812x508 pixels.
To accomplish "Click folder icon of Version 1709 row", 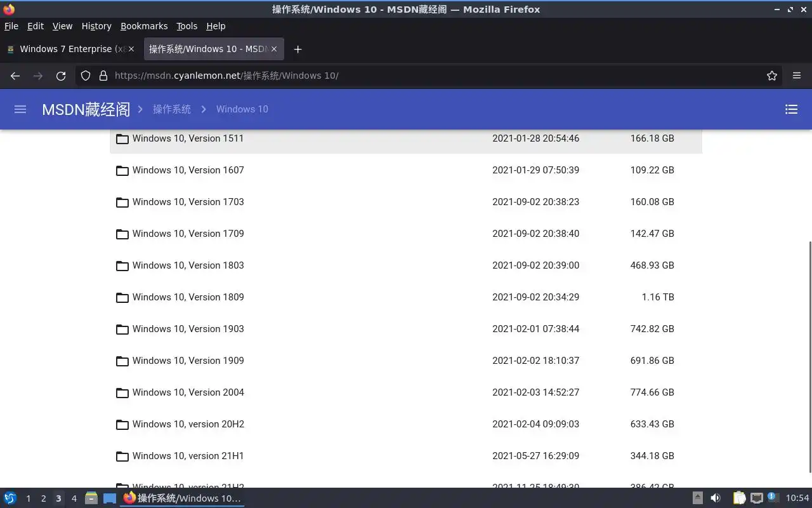I will click(x=122, y=234).
